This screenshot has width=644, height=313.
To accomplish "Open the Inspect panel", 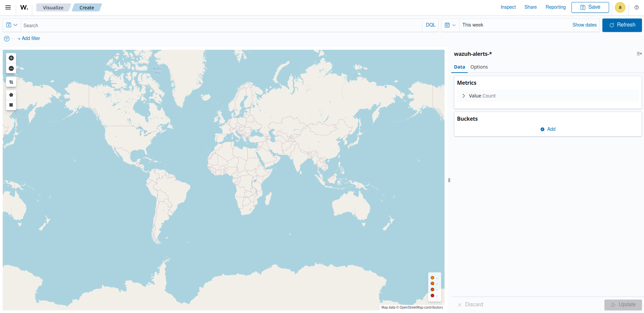I will pyautogui.click(x=508, y=7).
